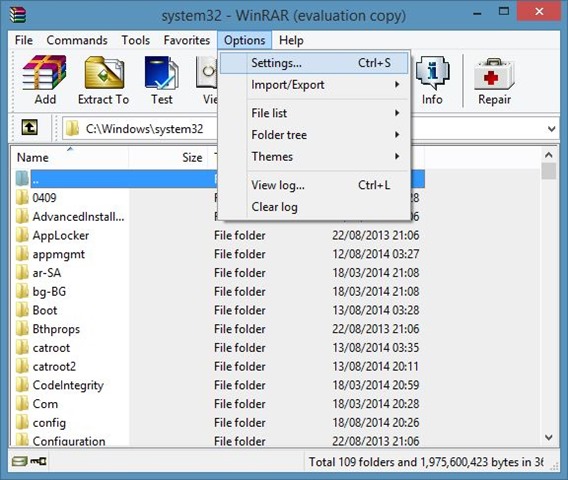Viewport: 568px width, 480px height.
Task: Maximize the WinRAR window
Action: tap(504, 12)
